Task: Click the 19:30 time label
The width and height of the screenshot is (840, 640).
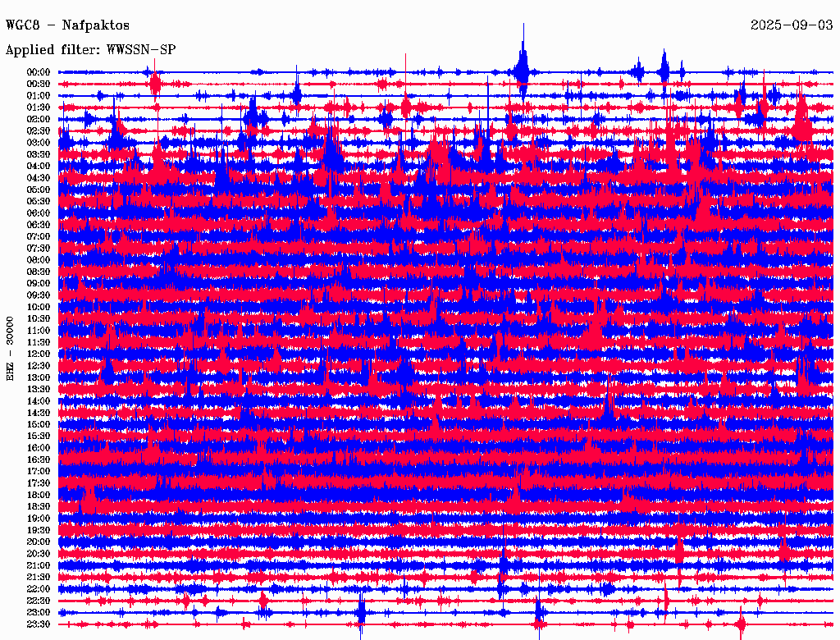Action: [39, 531]
